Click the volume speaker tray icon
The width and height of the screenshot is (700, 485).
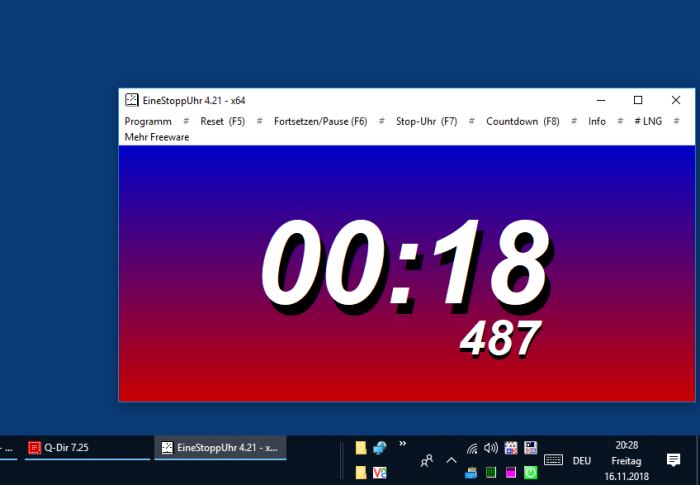click(x=491, y=448)
